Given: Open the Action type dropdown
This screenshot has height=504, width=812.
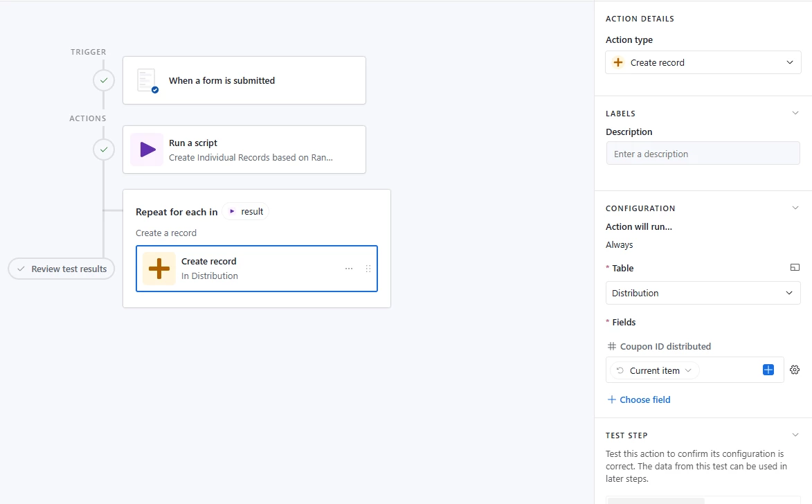Looking at the screenshot, I should tap(703, 62).
